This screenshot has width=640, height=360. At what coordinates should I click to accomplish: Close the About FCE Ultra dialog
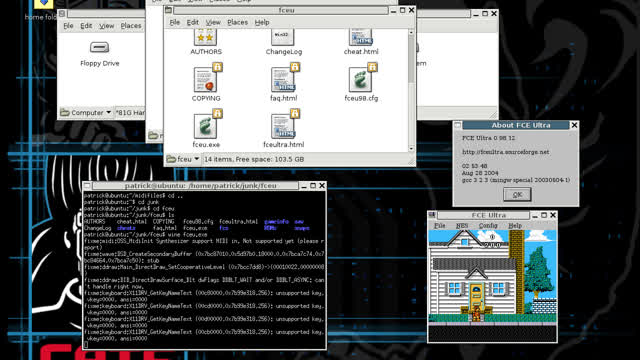coord(574,125)
